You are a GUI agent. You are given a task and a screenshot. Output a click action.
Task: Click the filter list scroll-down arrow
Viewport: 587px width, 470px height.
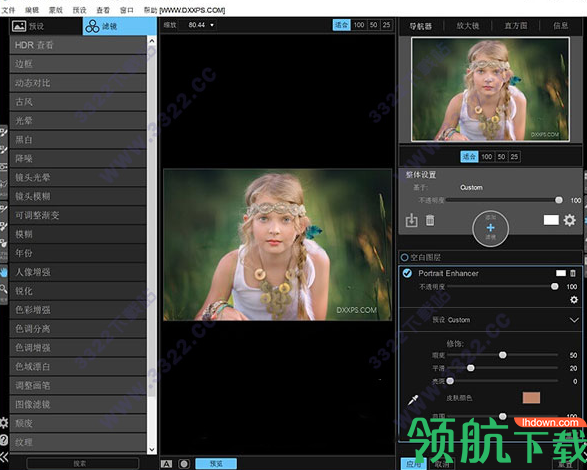coord(152,449)
